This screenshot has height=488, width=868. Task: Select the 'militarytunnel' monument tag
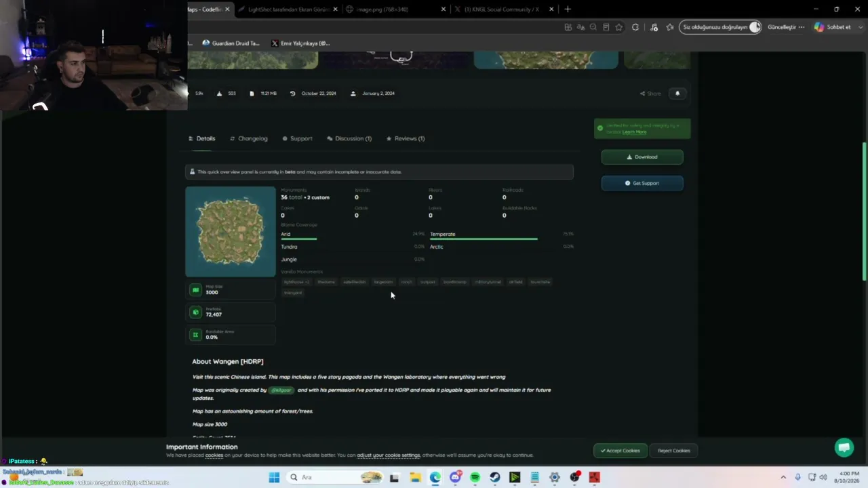pos(488,282)
